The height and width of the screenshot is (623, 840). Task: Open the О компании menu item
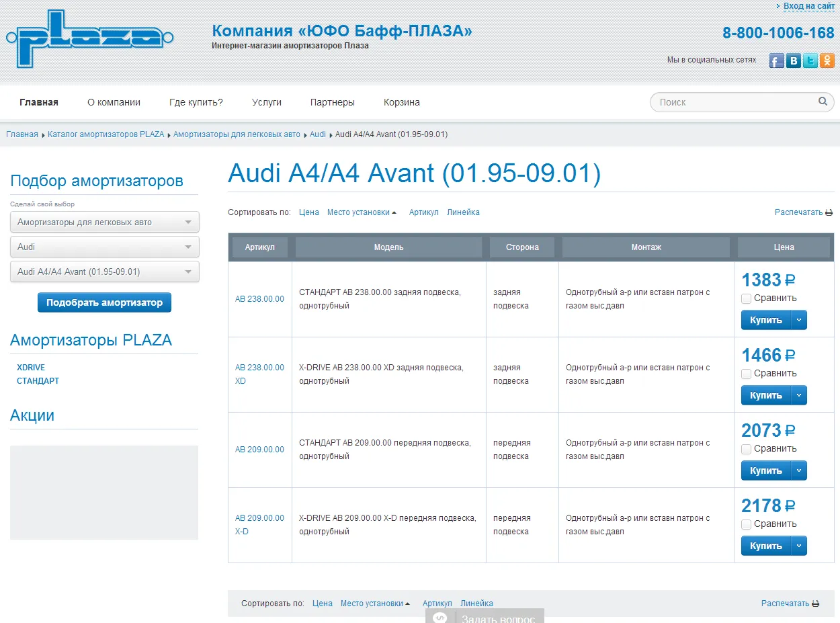114,102
